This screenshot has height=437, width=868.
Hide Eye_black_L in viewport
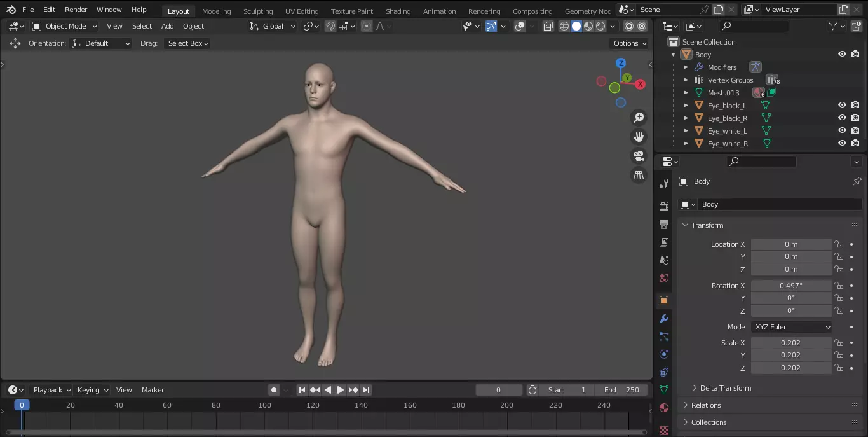[x=842, y=105]
